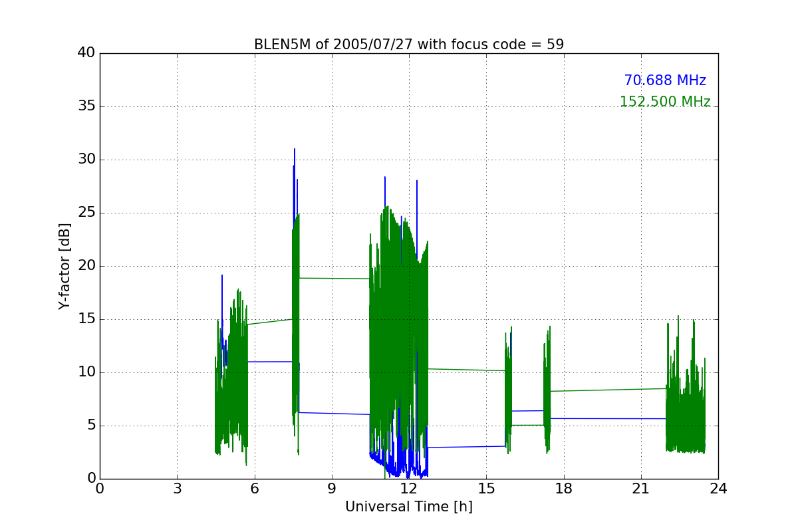The height and width of the screenshot is (532, 798).
Task: Click x-axis tick label 18
Action: click(x=564, y=488)
